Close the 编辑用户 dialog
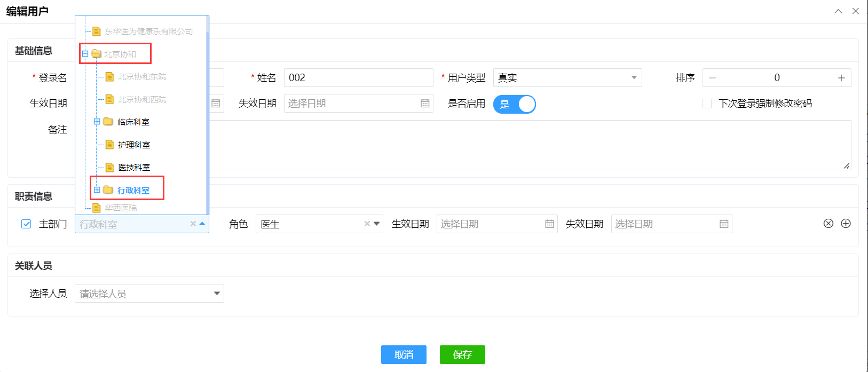 coord(856,11)
